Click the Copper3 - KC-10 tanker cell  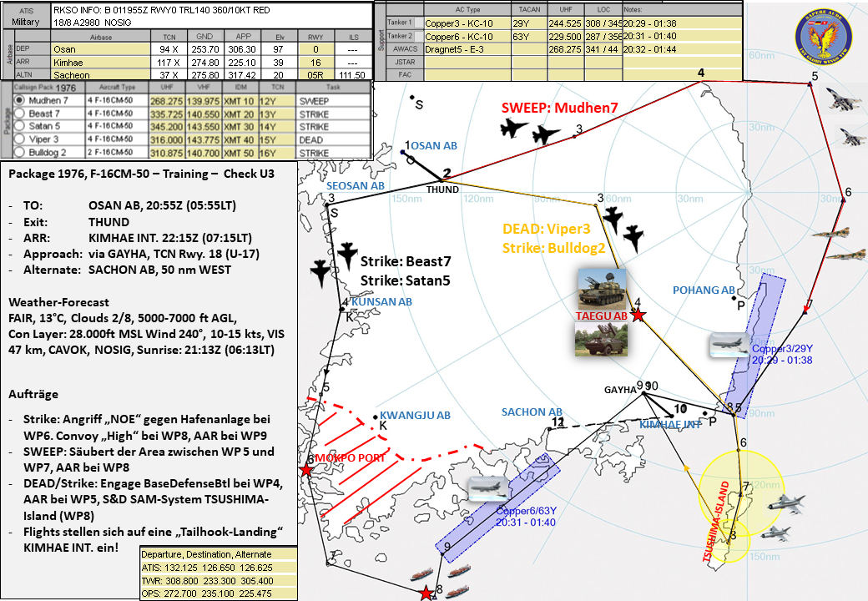467,23
